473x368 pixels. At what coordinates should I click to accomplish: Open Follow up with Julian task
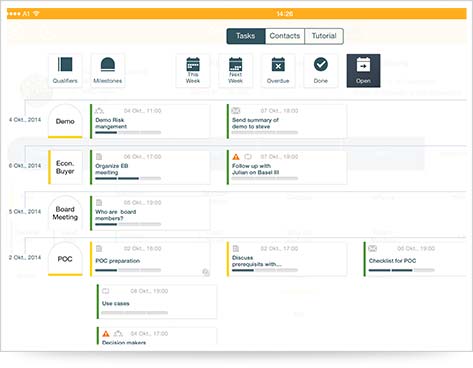287,167
